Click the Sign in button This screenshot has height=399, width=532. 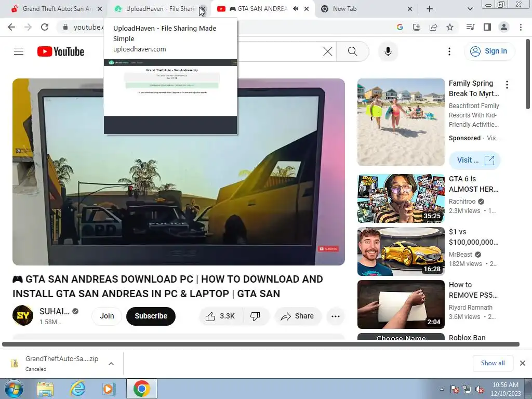489,51
